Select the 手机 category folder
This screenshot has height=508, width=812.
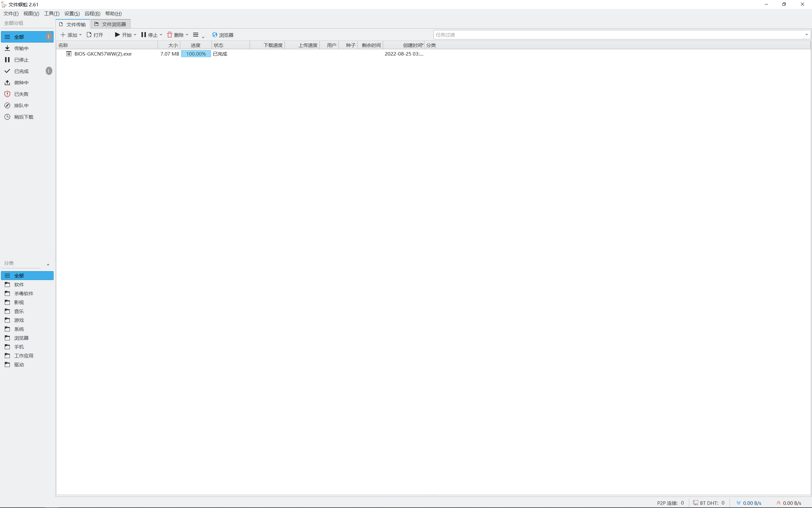point(27,347)
